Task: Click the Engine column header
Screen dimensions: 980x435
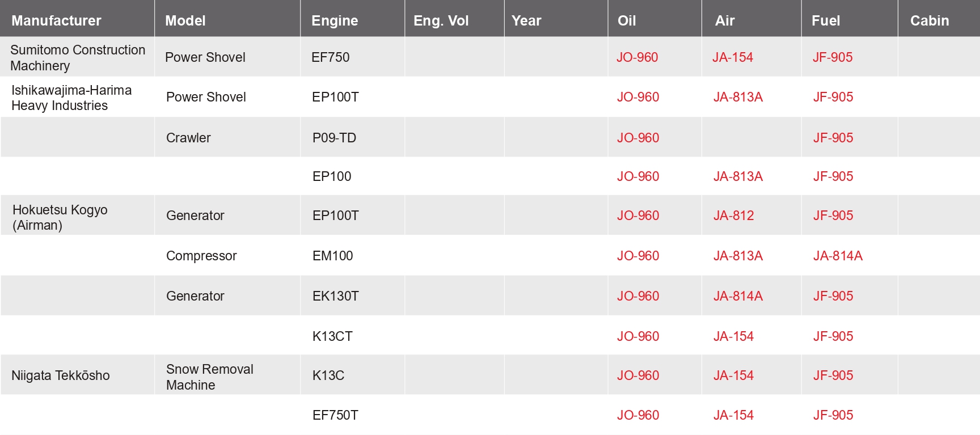Action: tap(335, 21)
